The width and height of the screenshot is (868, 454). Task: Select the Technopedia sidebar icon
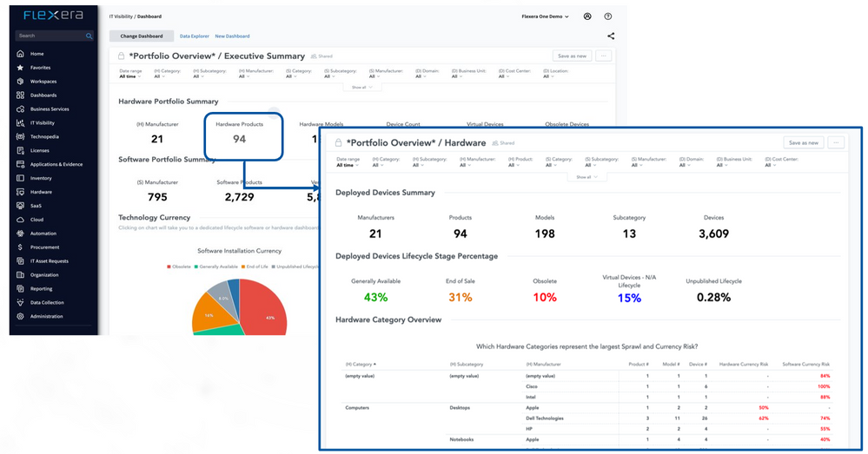(20, 137)
